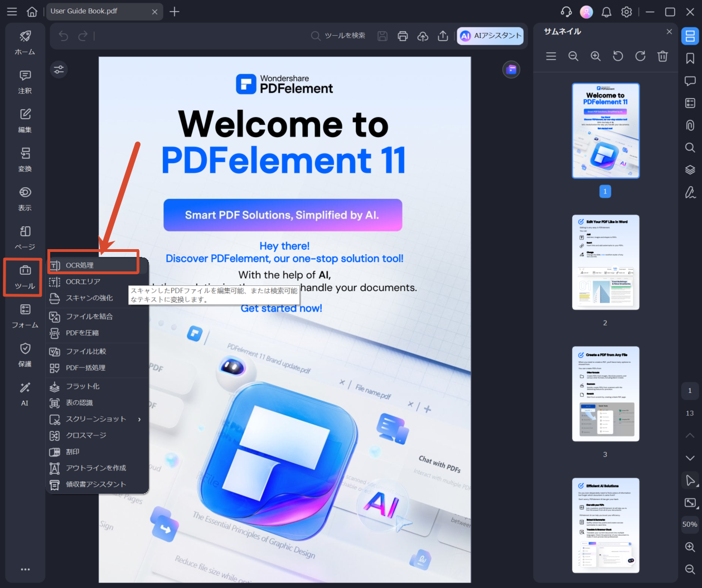Screen dimensions: 702x588
Task: Show more sidebar options via the ellipsis
Action: [x=25, y=570]
